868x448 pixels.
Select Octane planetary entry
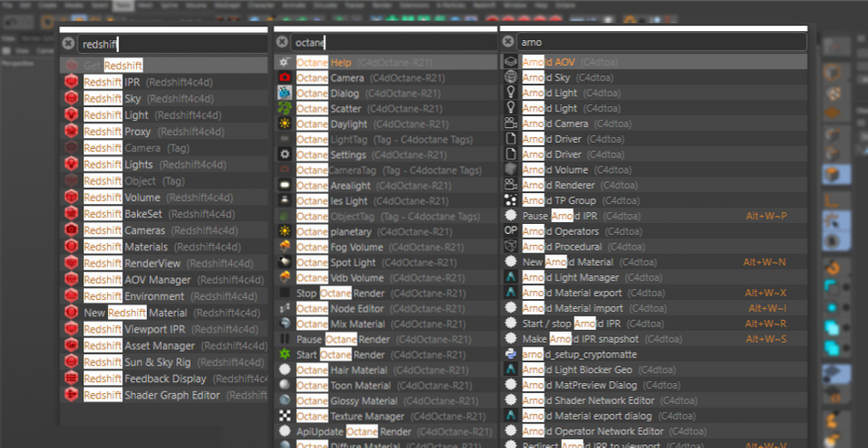click(386, 231)
